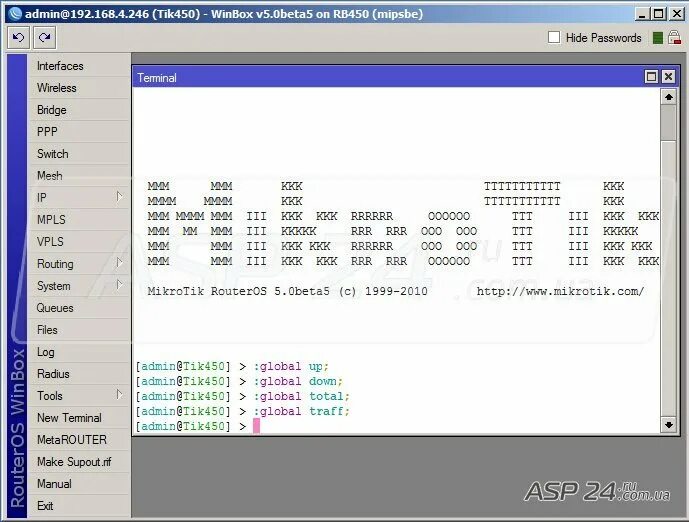
Task: Open the Bridge menu item
Action: point(79,110)
